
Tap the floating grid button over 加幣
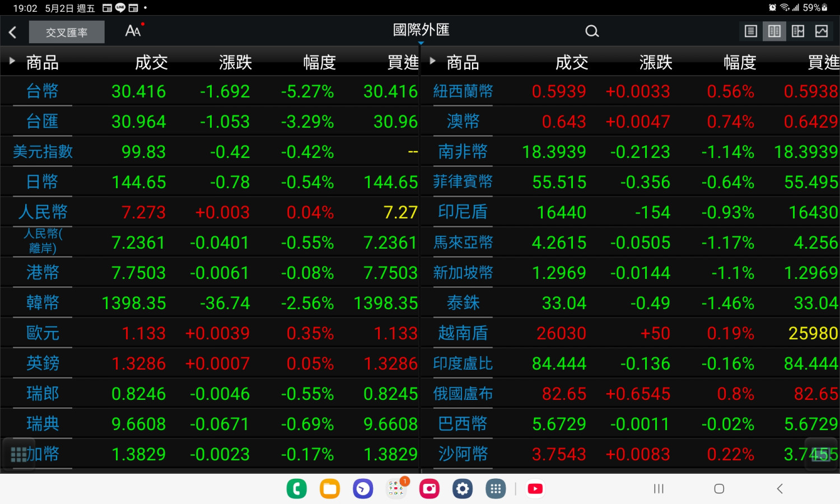point(18,454)
